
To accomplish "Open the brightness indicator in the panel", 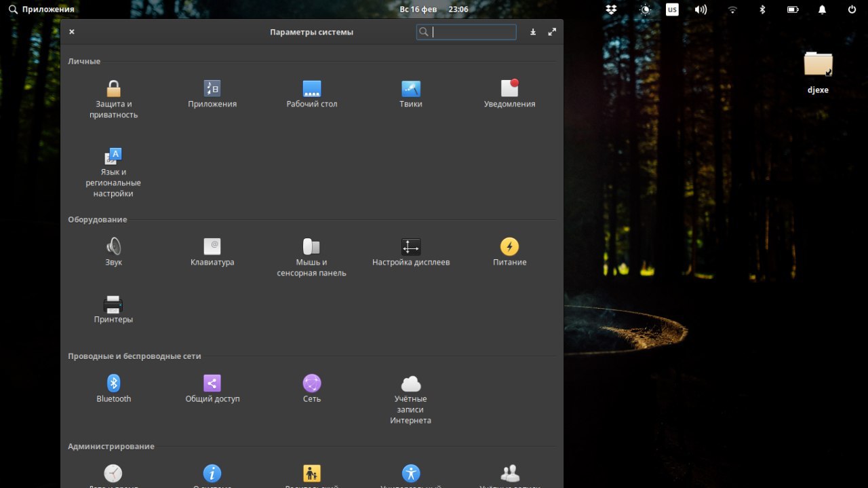I will (x=645, y=10).
